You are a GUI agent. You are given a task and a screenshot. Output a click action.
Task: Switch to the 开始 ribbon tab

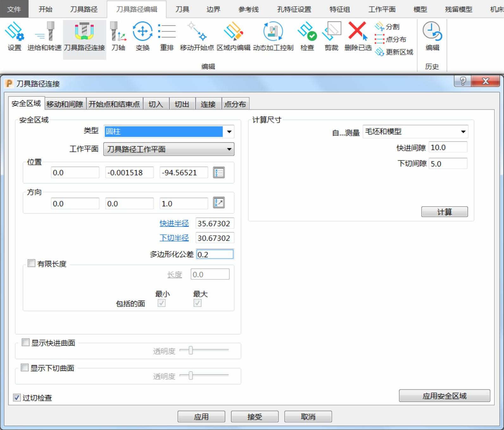tap(45, 9)
